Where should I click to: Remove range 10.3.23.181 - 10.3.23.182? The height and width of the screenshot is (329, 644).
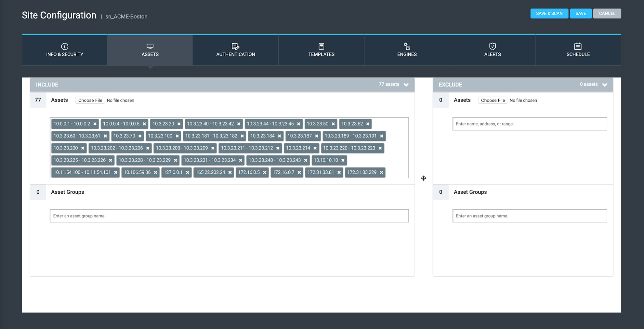(242, 136)
